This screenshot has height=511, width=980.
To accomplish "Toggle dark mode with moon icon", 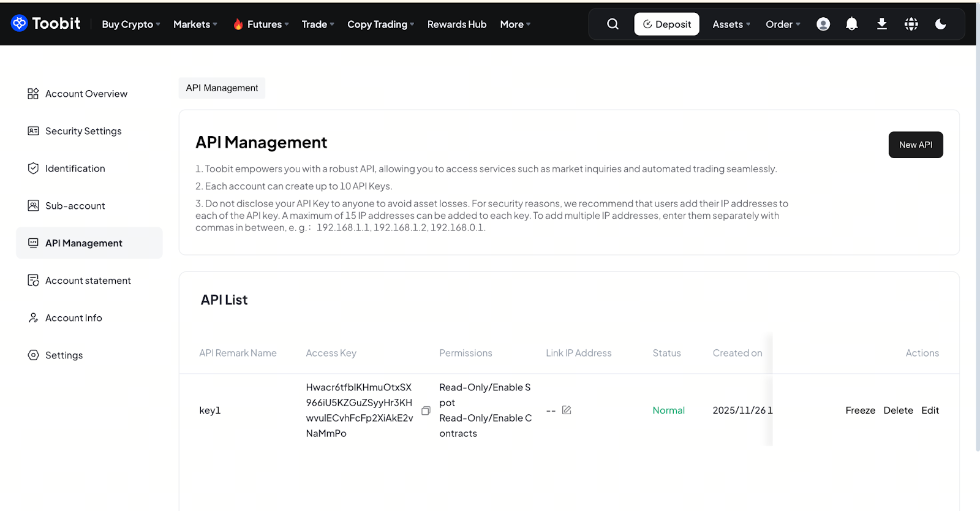I will 941,24.
